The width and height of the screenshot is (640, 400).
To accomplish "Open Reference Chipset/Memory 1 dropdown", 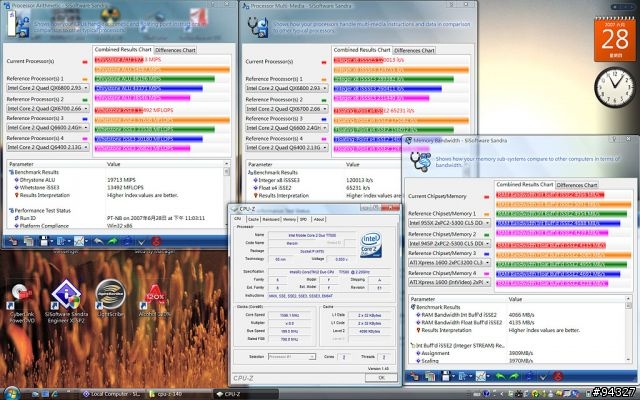I will 449,223.
